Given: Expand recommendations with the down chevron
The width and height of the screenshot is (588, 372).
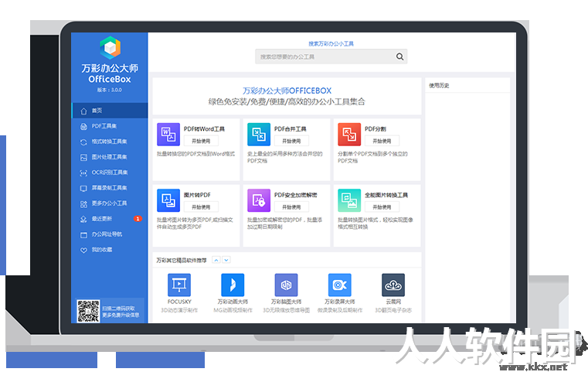Looking at the screenshot, I should pyautogui.click(x=226, y=260).
